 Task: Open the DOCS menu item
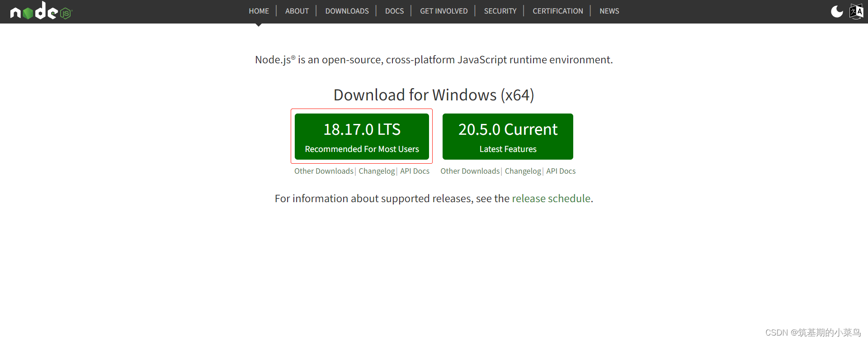[x=394, y=11]
